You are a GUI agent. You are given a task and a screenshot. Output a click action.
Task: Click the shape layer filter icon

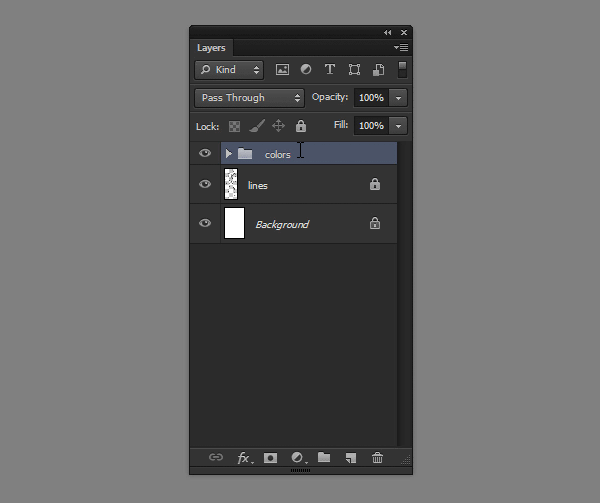coord(354,70)
